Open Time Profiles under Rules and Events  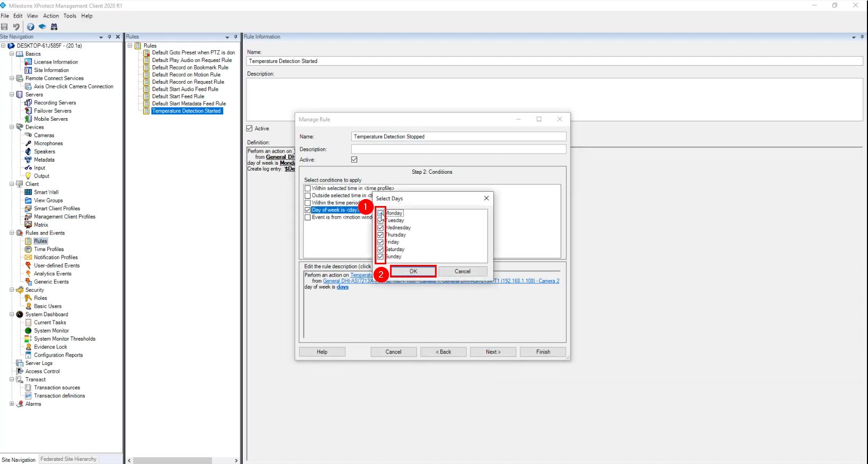coord(49,249)
